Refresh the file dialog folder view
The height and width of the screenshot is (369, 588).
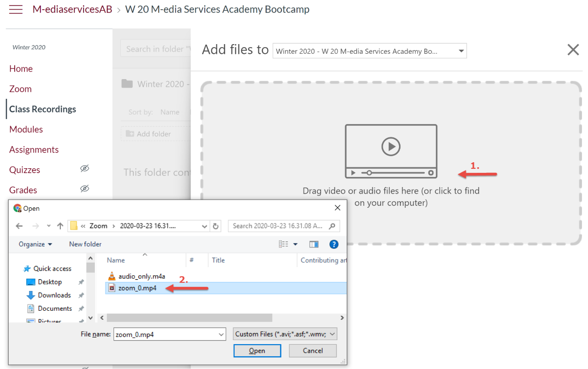[x=216, y=226]
